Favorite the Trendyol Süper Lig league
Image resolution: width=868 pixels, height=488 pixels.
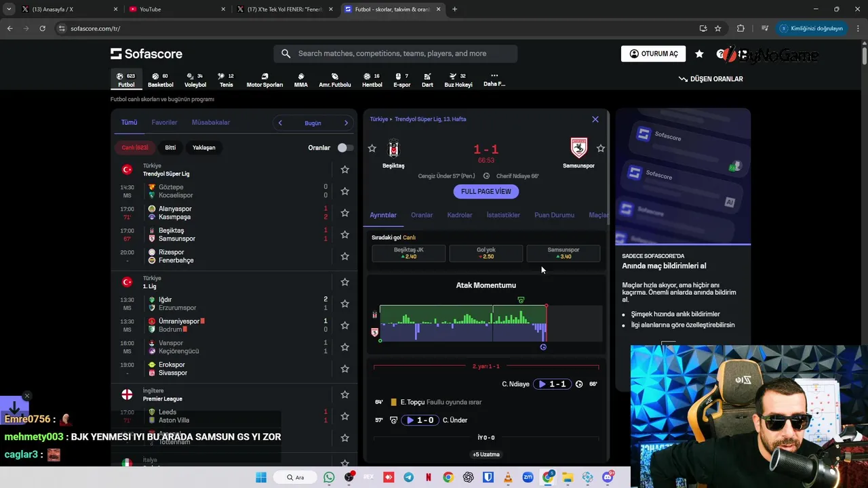point(344,169)
